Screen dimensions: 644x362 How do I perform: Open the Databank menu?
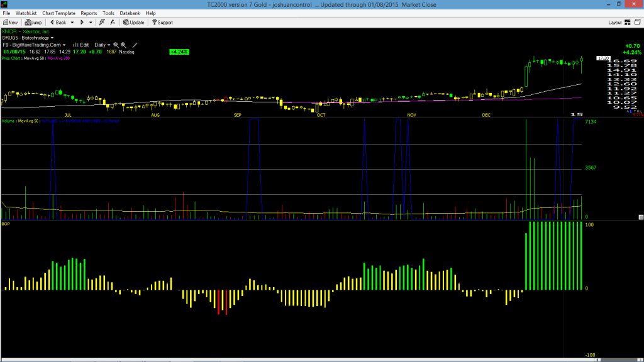pos(130,13)
